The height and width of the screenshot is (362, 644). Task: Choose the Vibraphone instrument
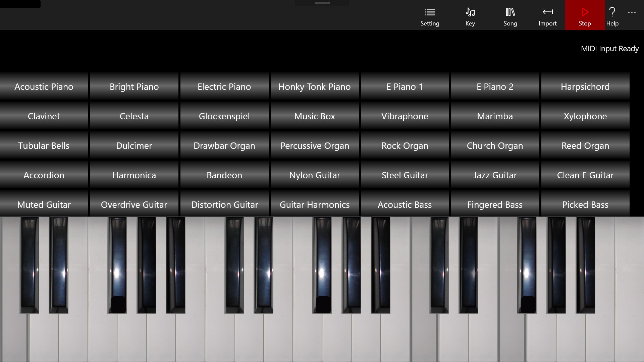pos(405,116)
